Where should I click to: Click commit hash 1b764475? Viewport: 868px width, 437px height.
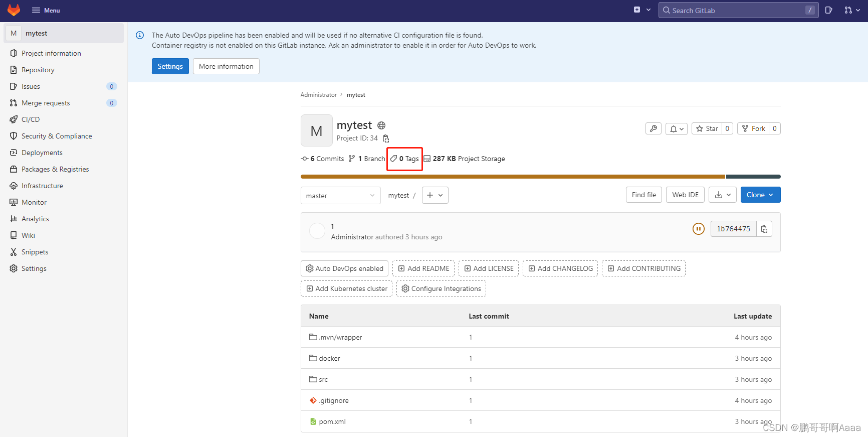point(733,229)
